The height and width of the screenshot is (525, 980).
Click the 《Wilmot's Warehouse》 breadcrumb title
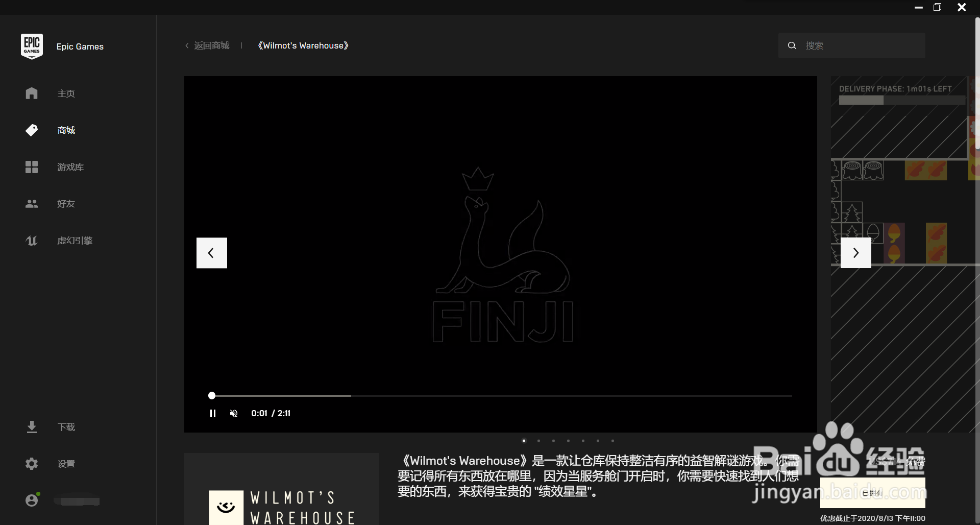click(303, 45)
